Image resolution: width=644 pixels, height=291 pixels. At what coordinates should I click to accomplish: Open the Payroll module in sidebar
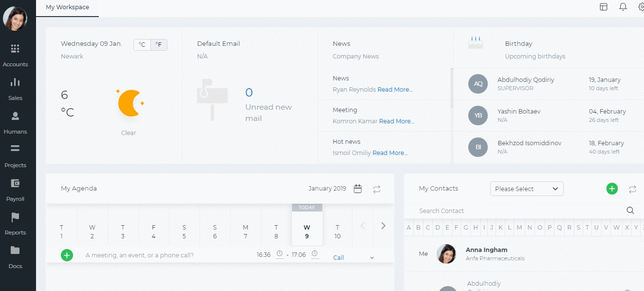click(15, 190)
